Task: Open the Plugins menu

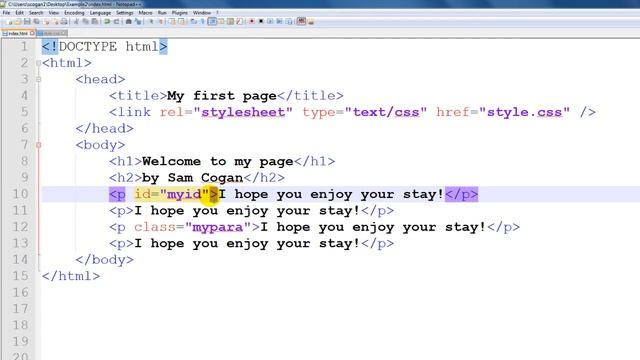Action: (180, 13)
